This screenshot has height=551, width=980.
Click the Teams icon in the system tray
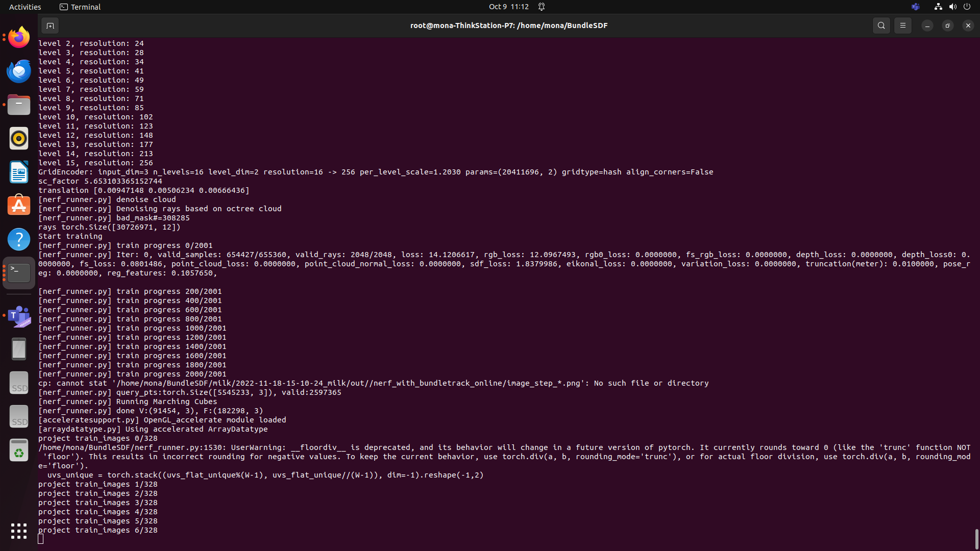pyautogui.click(x=915, y=7)
